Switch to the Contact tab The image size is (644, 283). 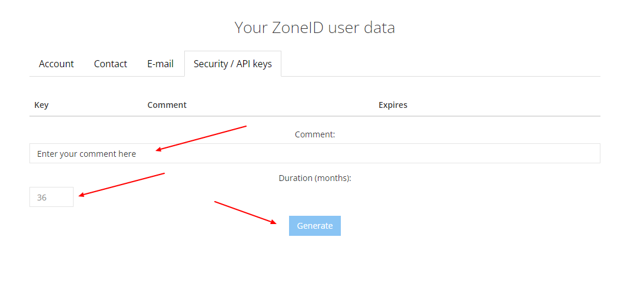pyautogui.click(x=111, y=64)
